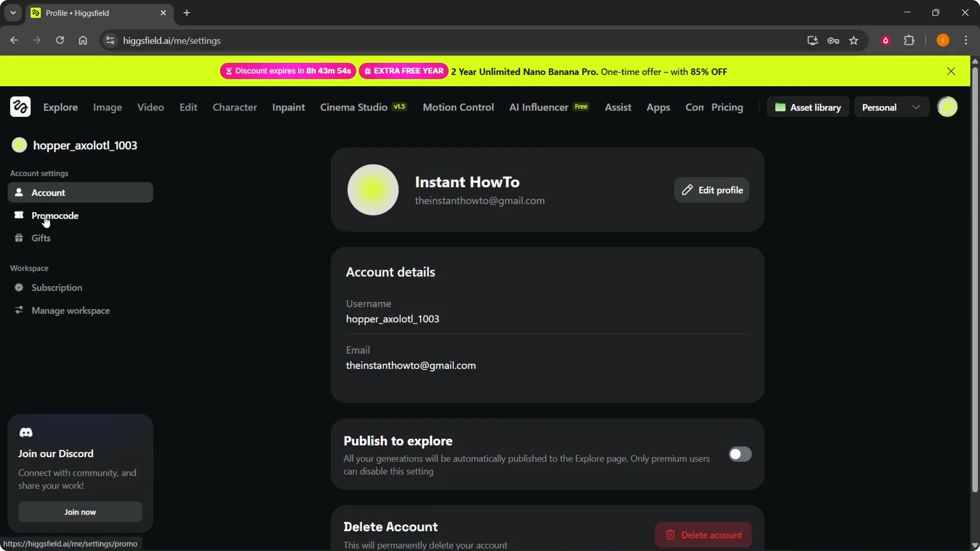Open the AI Influencer menu item
This screenshot has height=551, width=980.
pos(538,107)
